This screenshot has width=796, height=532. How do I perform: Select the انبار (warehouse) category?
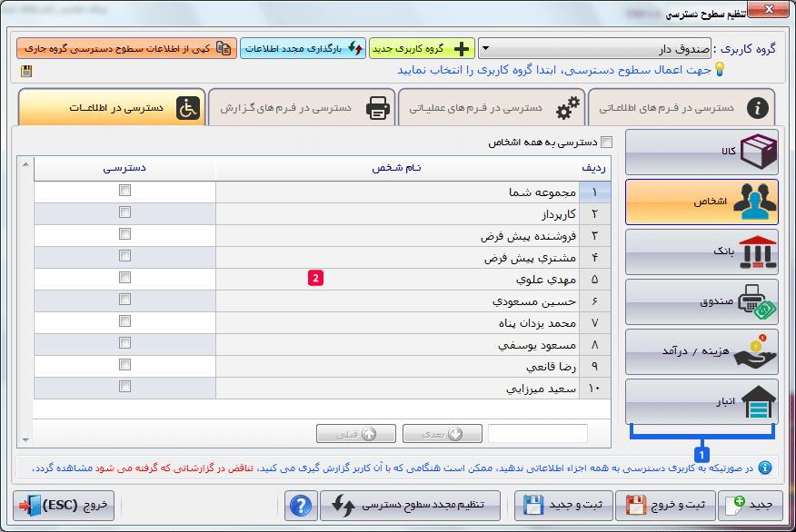701,401
